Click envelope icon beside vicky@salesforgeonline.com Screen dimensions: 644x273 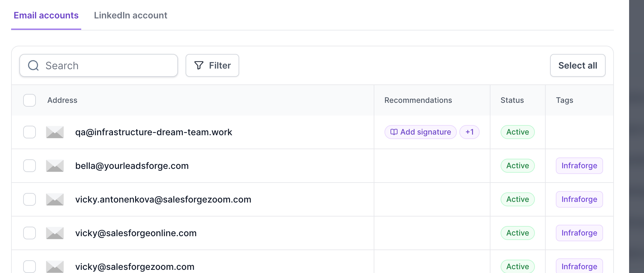click(55, 233)
